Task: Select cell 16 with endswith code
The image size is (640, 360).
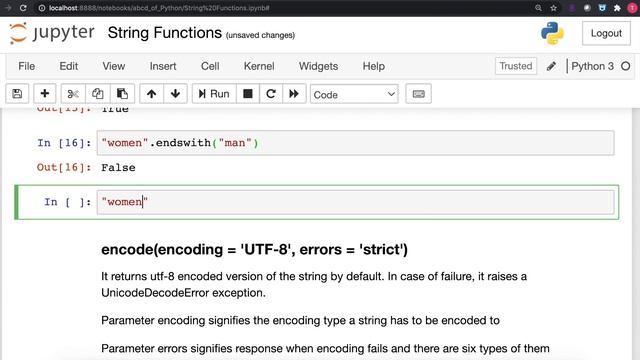Action: [x=355, y=143]
